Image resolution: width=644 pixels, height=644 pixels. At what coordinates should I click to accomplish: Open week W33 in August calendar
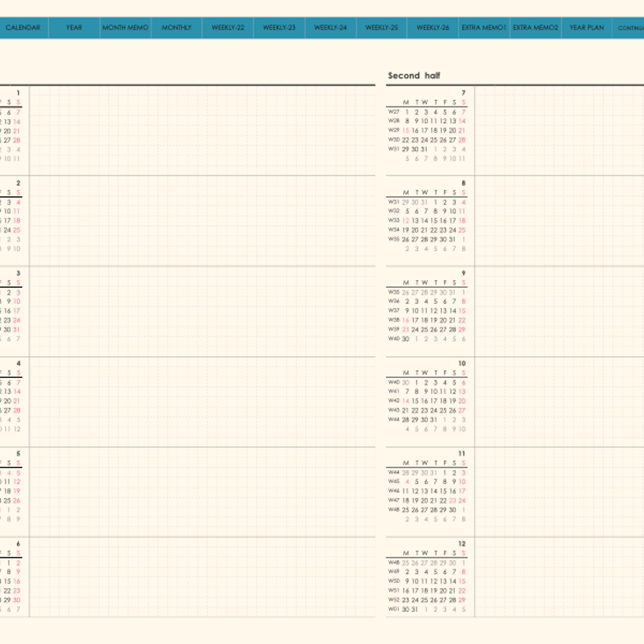pyautogui.click(x=393, y=220)
